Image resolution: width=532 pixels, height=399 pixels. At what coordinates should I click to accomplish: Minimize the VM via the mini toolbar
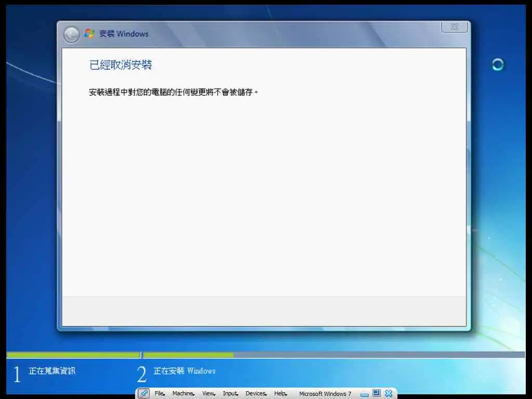click(364, 395)
